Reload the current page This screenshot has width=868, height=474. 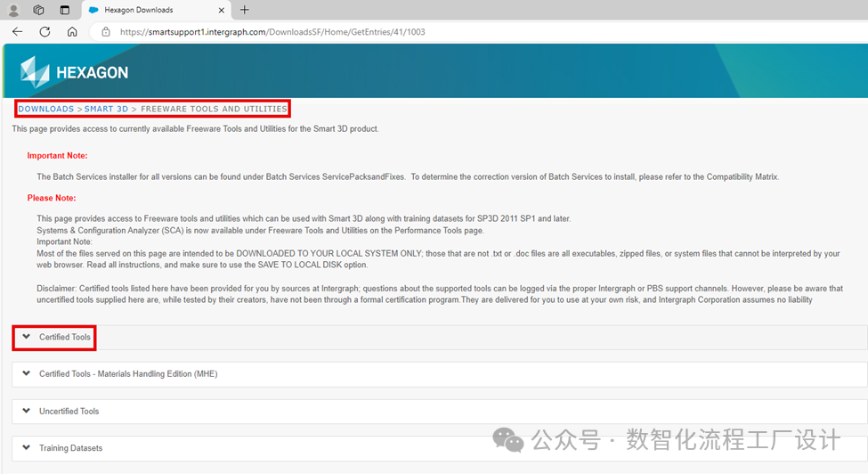45,31
